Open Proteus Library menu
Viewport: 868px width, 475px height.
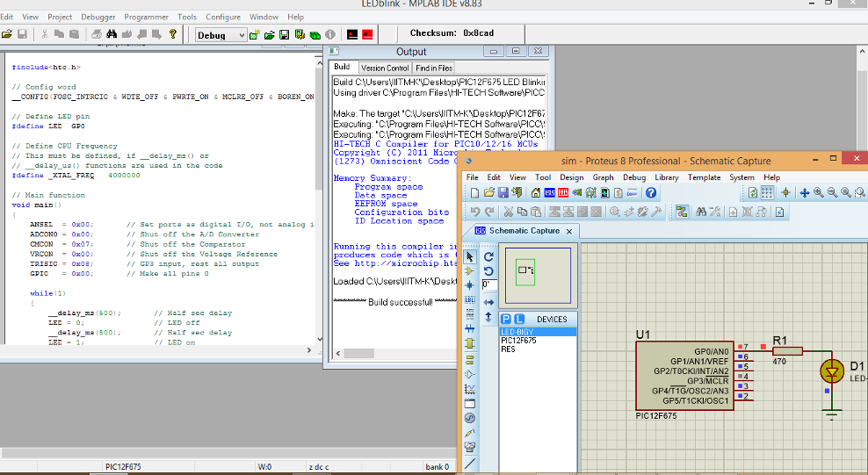click(667, 177)
